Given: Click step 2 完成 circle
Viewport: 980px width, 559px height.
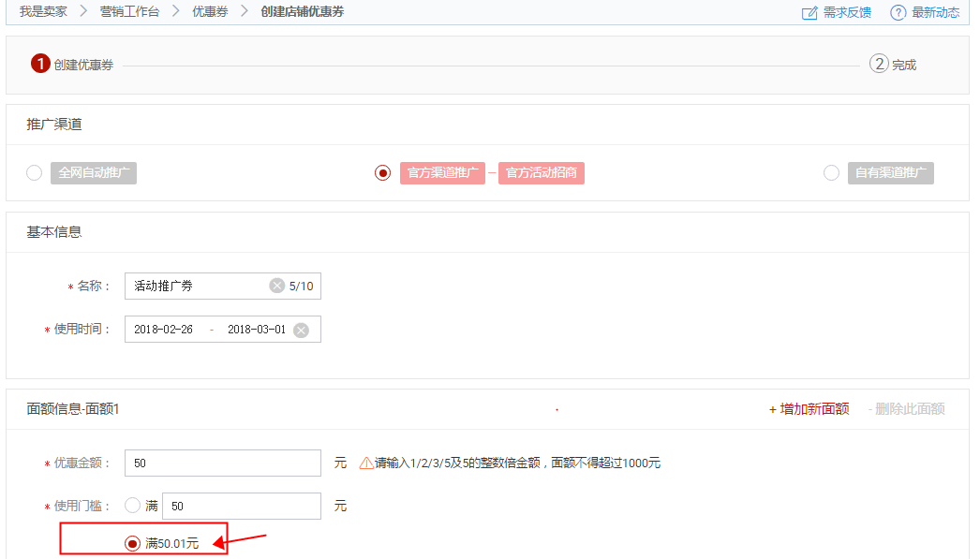Looking at the screenshot, I should 878,64.
